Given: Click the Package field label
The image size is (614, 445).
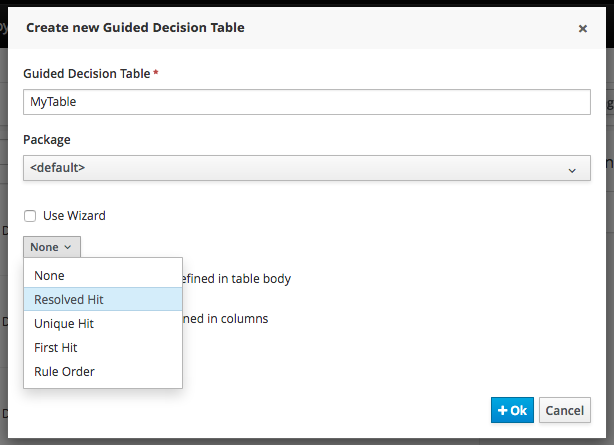Looking at the screenshot, I should click(47, 140).
